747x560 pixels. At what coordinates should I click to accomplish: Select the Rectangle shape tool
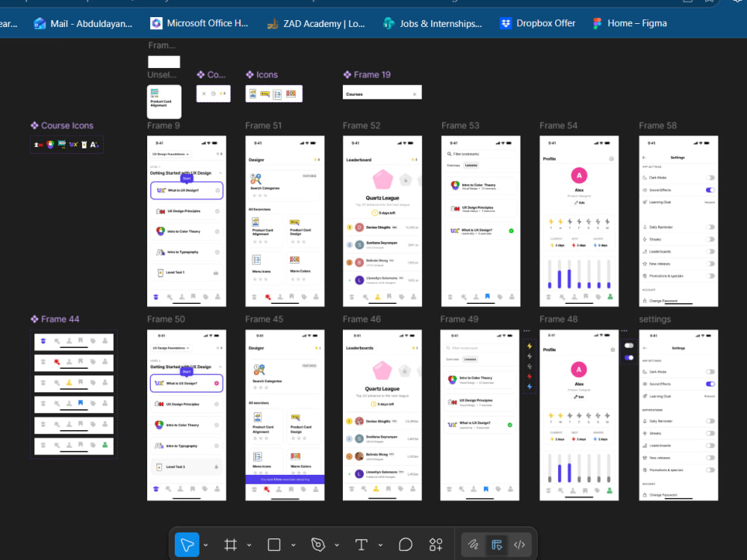(274, 544)
